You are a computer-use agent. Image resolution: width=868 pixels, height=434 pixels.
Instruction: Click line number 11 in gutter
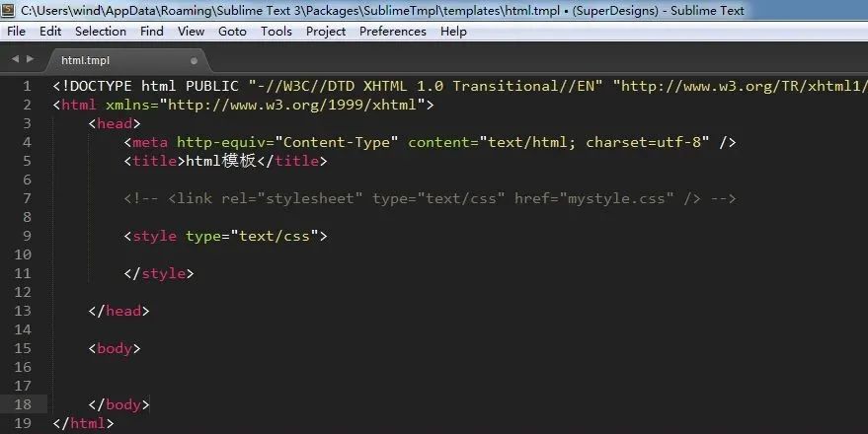23,273
